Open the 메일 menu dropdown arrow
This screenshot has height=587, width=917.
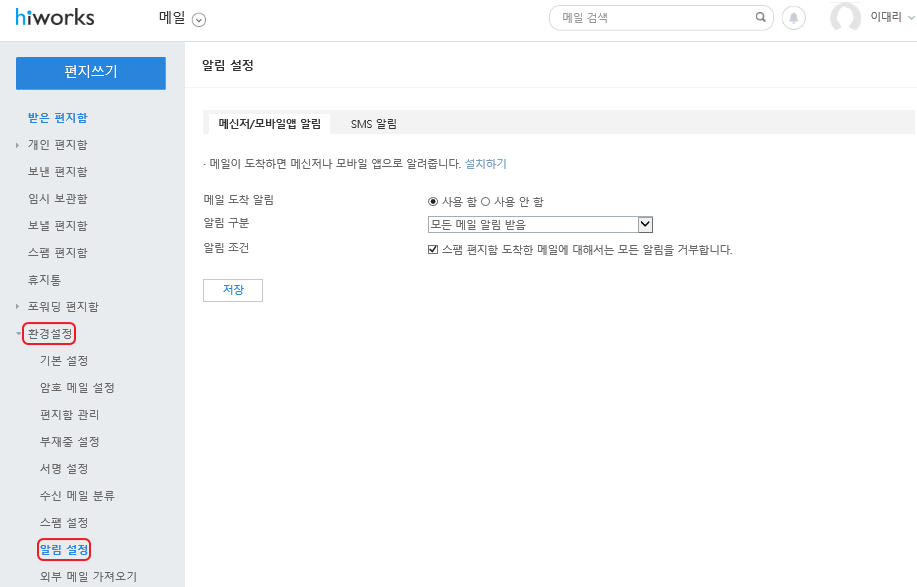[198, 19]
